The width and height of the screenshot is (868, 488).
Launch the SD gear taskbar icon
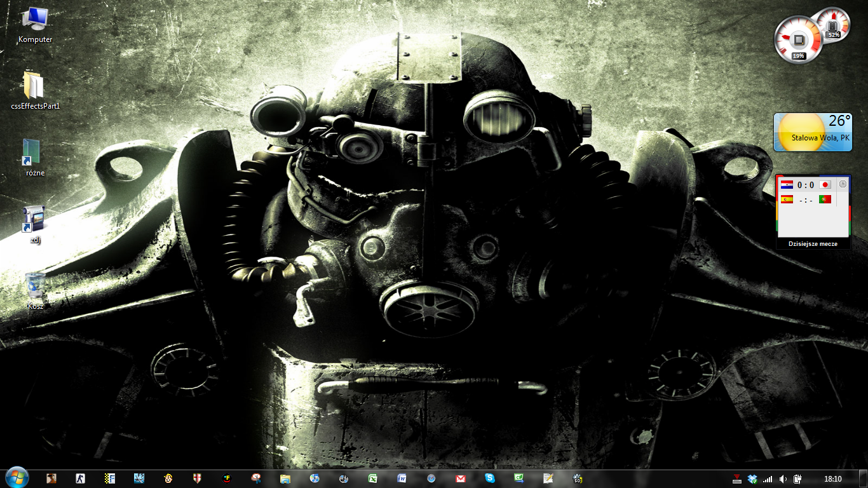coord(578,478)
